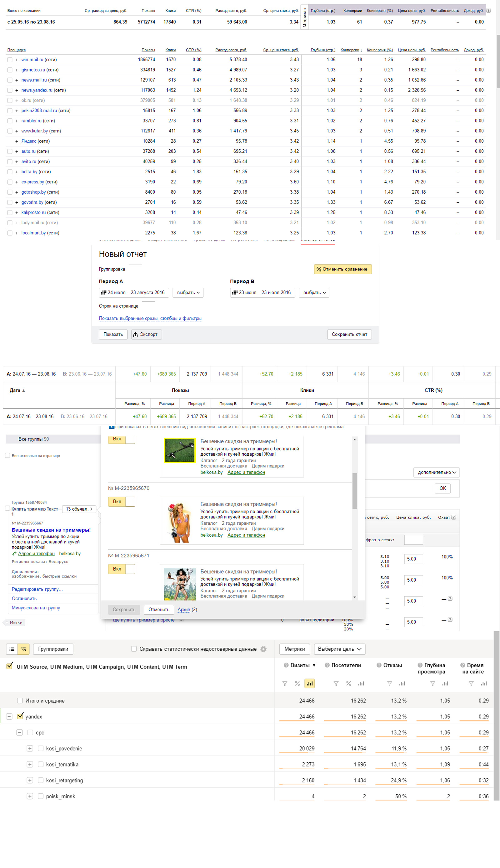Click help icon next to Охват
500x868 pixels.
453,517
